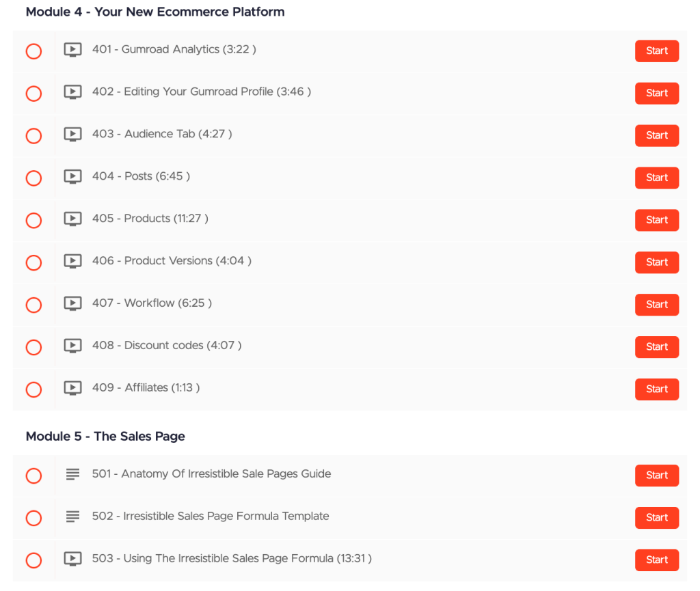Click text document icon for lesson 502

click(72, 517)
